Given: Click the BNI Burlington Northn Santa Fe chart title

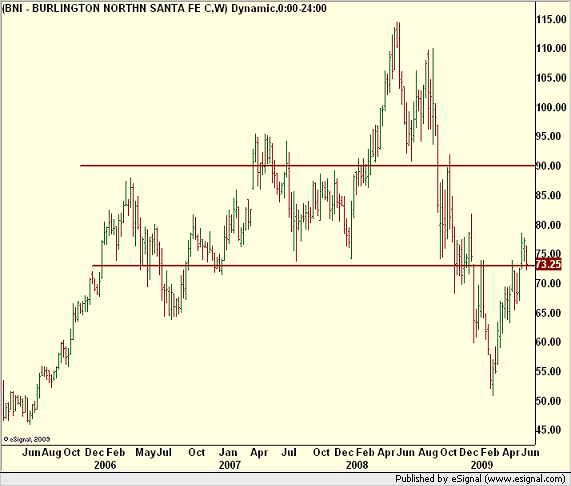Looking at the screenshot, I should pos(164,8).
